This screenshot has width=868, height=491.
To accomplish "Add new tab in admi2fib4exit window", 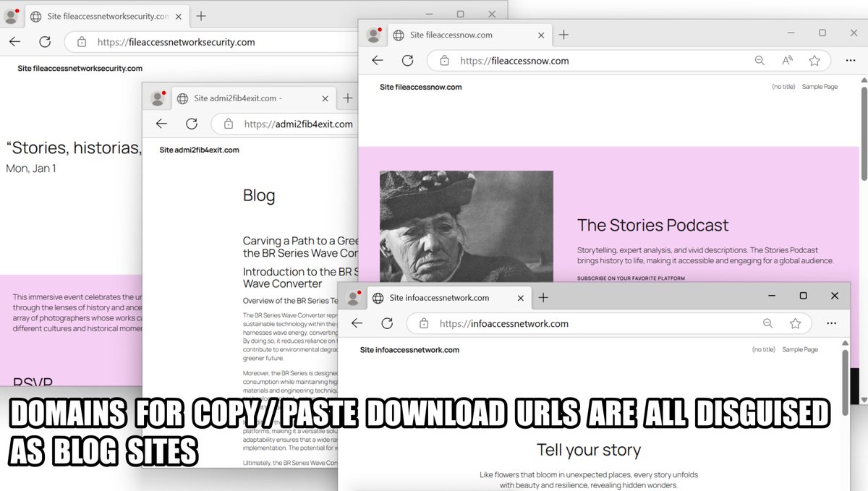I will (x=348, y=98).
